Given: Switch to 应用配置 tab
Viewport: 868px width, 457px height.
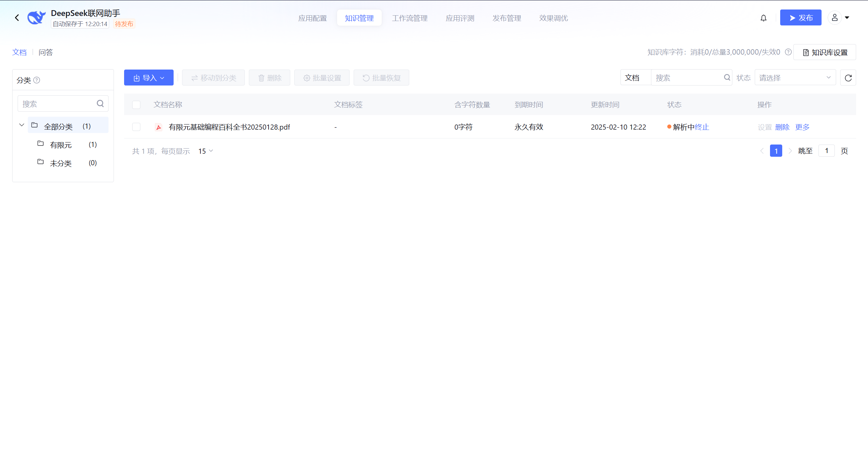Looking at the screenshot, I should point(312,18).
